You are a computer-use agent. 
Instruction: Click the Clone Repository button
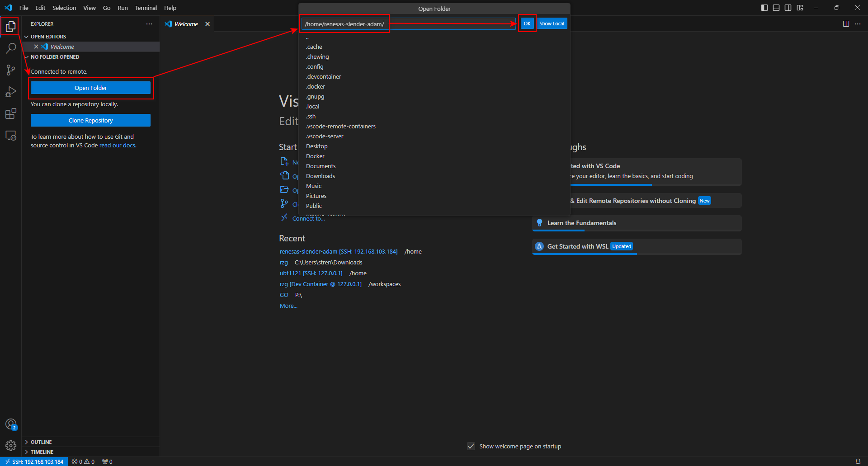[x=90, y=120]
